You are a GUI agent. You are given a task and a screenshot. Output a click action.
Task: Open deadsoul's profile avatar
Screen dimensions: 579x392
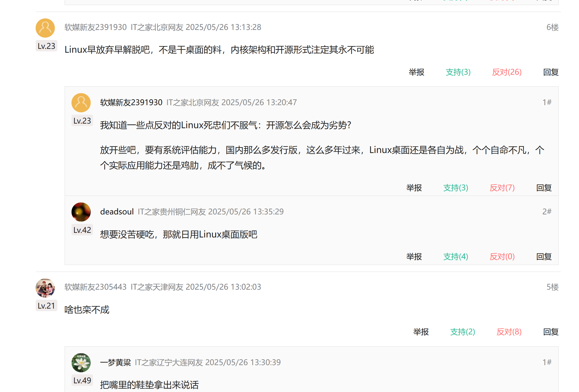tap(81, 212)
